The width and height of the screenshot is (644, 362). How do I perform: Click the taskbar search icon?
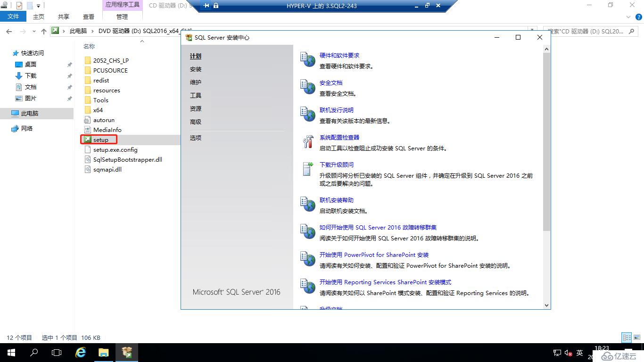click(x=34, y=353)
